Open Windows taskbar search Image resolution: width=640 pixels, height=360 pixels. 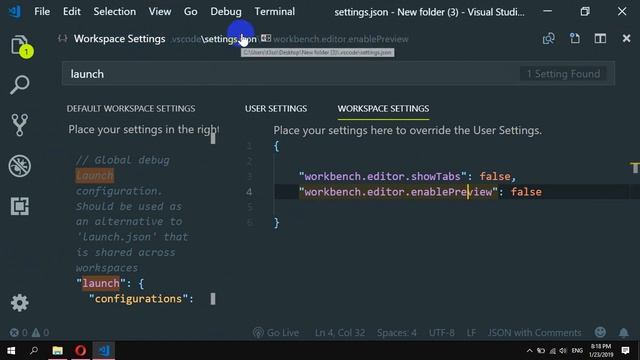click(x=34, y=351)
